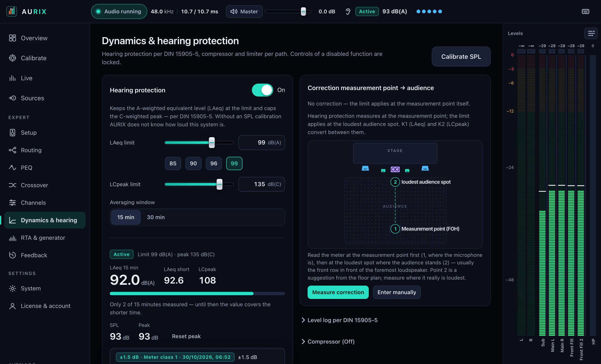Turn off the Hearing protection switch
The width and height of the screenshot is (601, 364).
263,90
